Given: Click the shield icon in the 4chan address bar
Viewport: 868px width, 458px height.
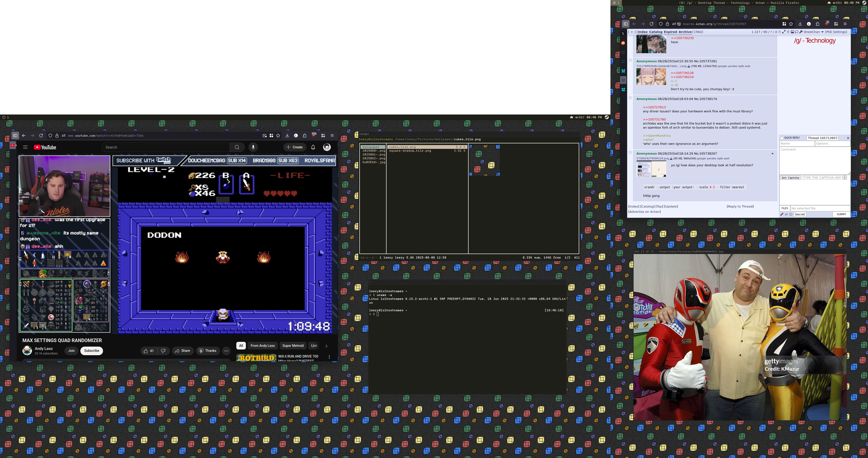Looking at the screenshot, I should tap(661, 24).
